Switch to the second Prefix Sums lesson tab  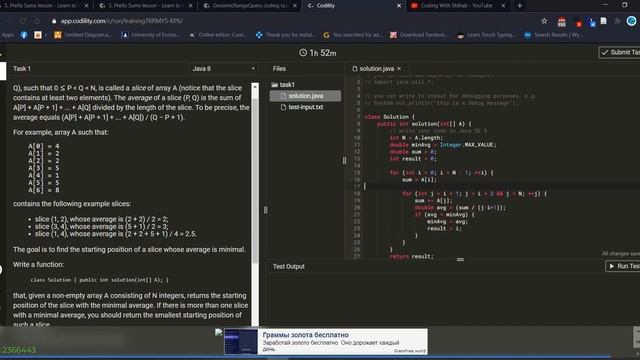click(144, 6)
